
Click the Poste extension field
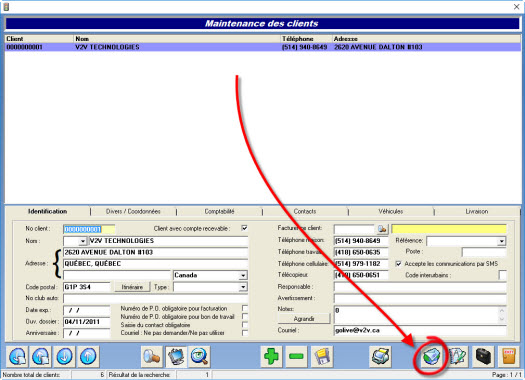coord(484,252)
